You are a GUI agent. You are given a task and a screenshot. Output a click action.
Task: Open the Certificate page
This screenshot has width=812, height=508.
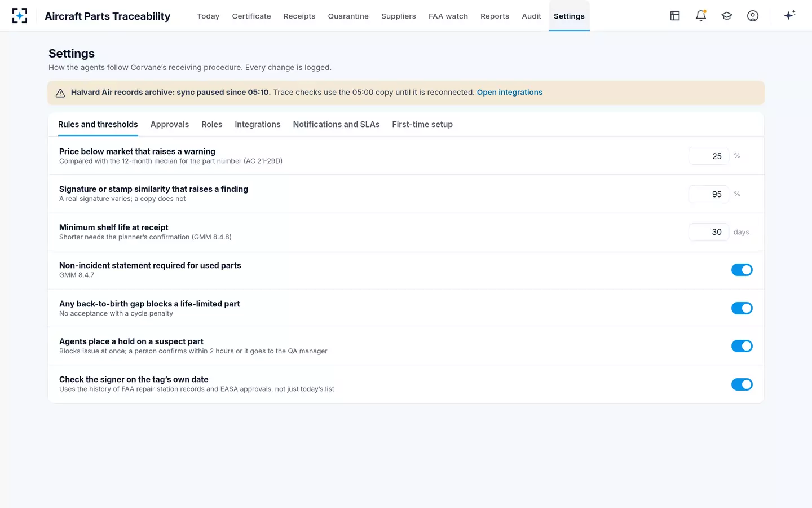pyautogui.click(x=251, y=16)
